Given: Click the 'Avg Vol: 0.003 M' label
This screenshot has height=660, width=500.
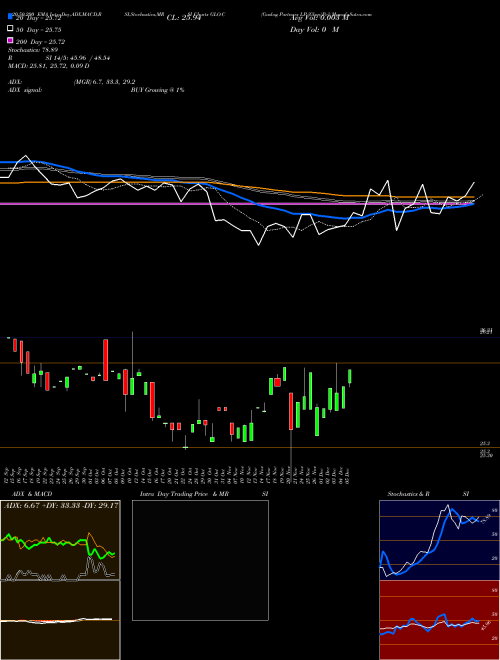Looking at the screenshot, I should [x=319, y=18].
